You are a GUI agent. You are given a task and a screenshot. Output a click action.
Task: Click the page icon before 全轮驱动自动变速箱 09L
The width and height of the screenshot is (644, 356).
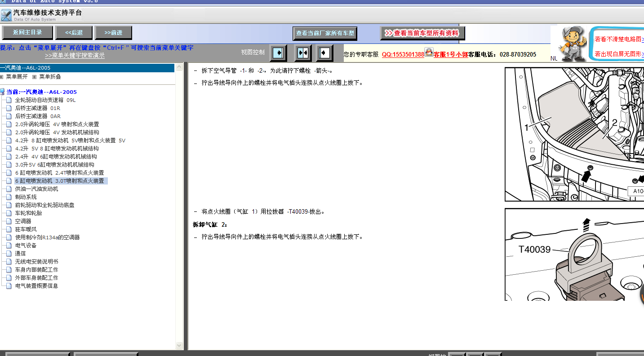click(x=9, y=100)
